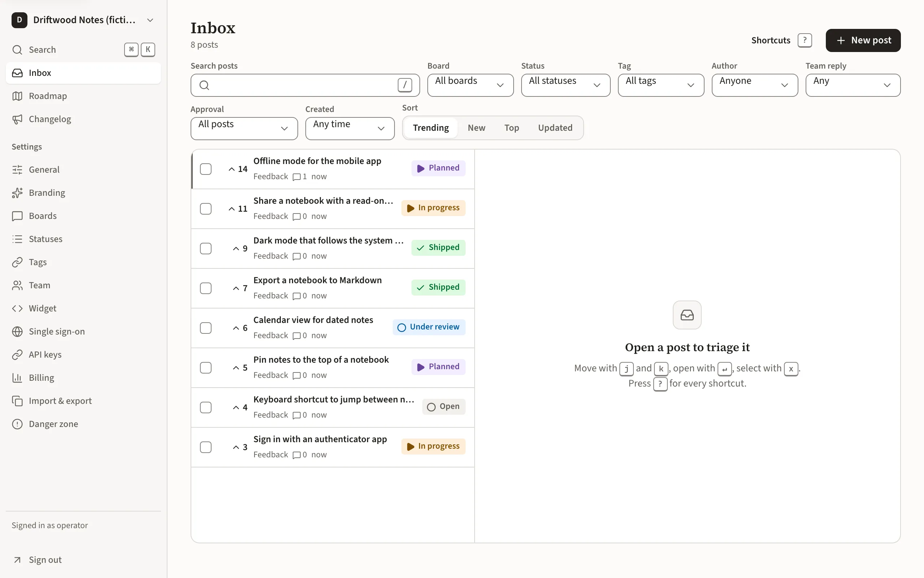Sort posts by Updated
The image size is (924, 578).
(x=555, y=128)
